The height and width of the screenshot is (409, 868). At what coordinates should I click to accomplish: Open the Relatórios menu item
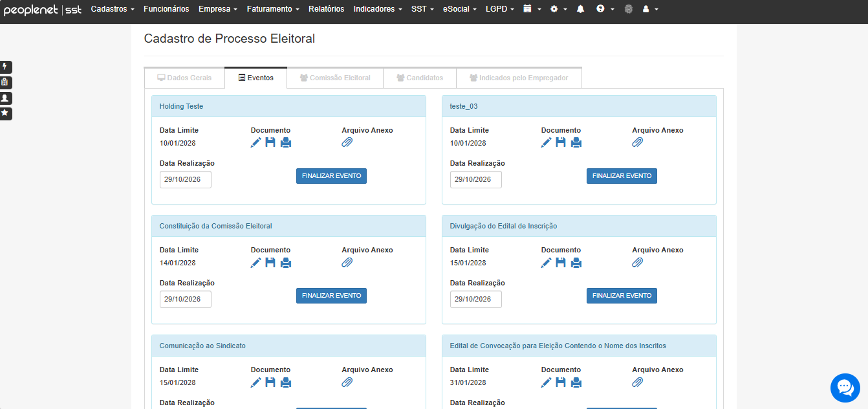[327, 9]
